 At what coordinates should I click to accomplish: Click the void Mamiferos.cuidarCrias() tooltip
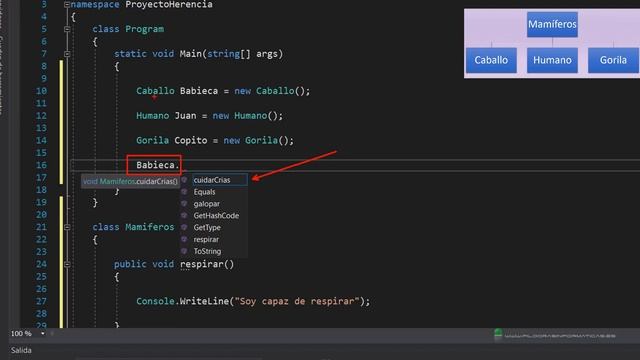pyautogui.click(x=130, y=181)
